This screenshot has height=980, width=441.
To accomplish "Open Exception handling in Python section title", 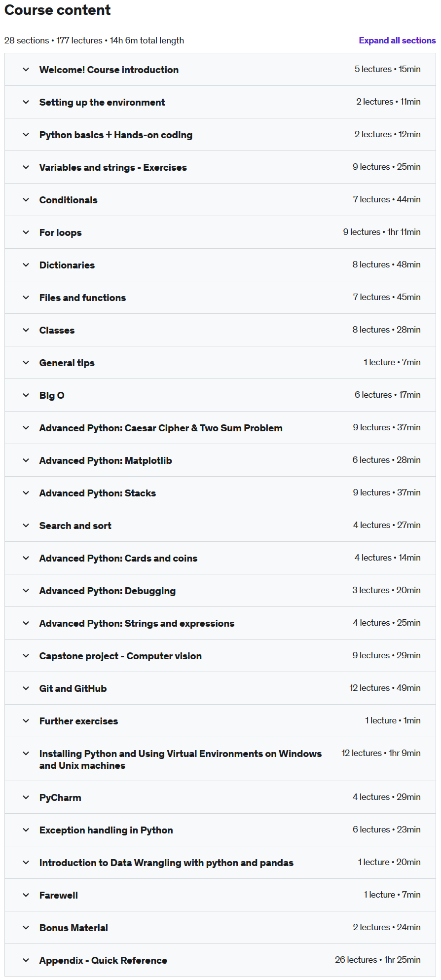I will [x=106, y=830].
